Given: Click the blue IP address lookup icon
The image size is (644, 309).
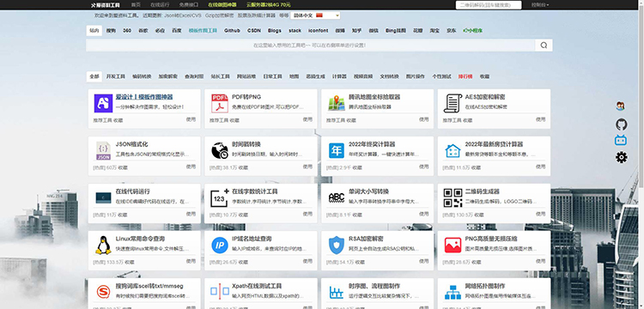Looking at the screenshot, I should (220, 245).
